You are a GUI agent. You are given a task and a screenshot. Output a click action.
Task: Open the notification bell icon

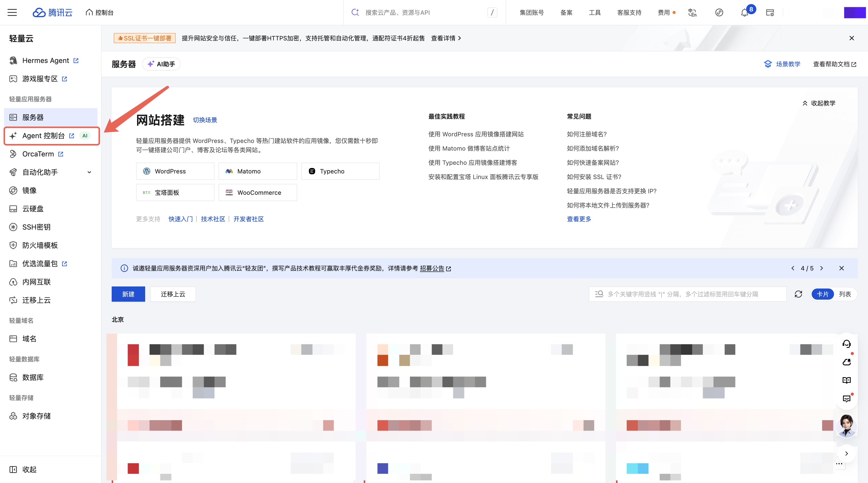point(744,13)
